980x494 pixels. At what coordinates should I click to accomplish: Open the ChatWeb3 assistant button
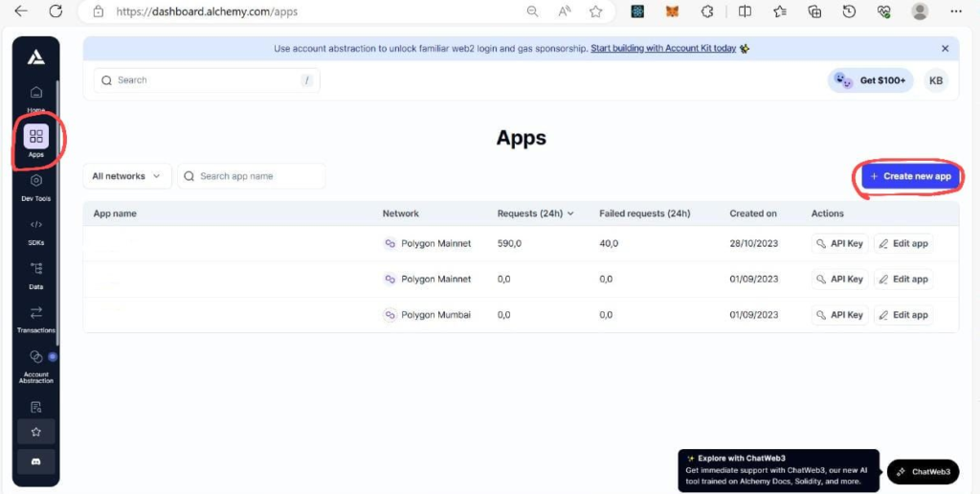coord(924,471)
